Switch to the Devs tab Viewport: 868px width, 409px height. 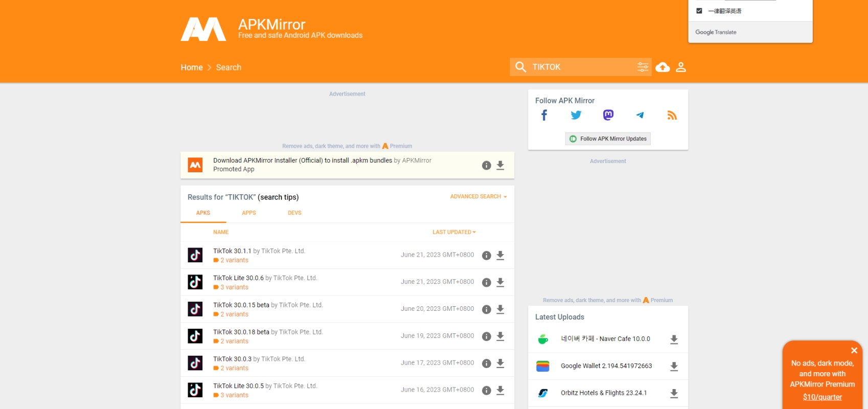(x=294, y=213)
